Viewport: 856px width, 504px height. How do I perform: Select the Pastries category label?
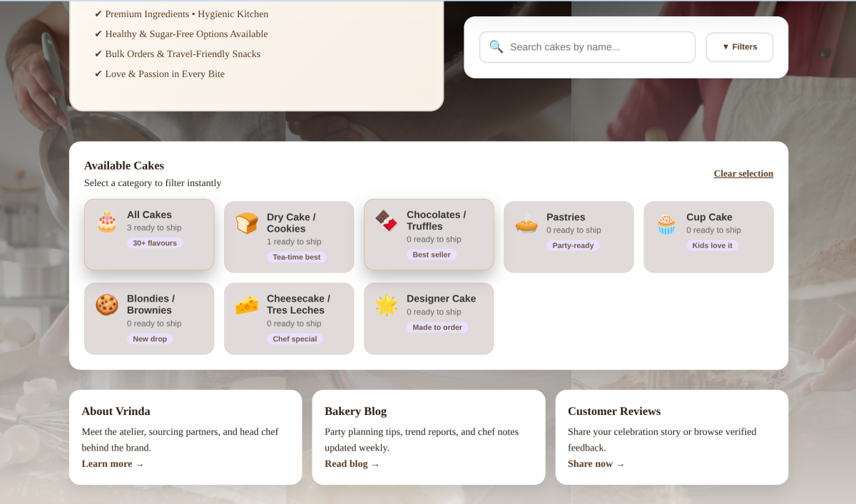click(x=566, y=217)
